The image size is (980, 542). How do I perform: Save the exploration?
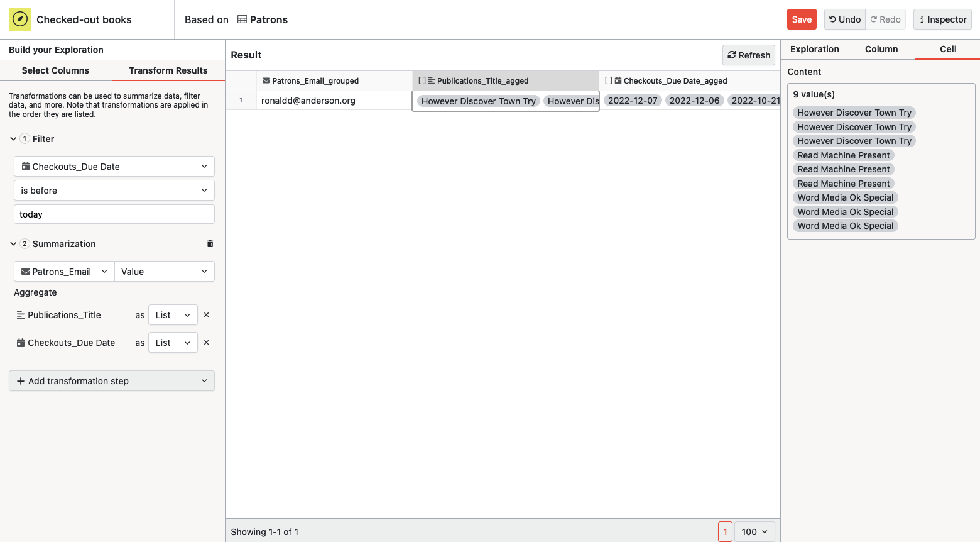802,19
